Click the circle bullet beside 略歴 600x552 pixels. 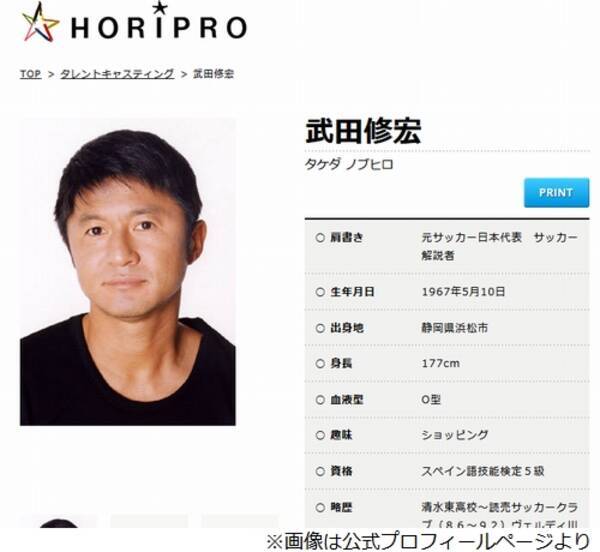320,508
